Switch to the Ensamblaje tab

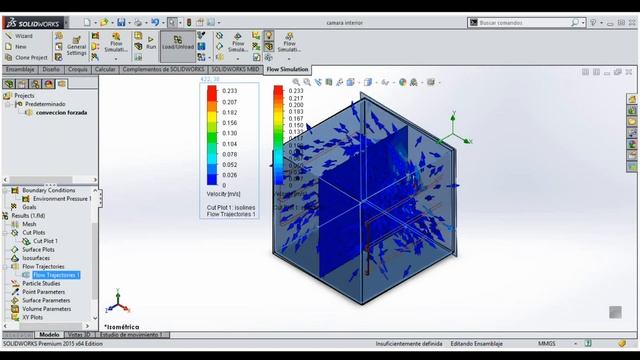pyautogui.click(x=20, y=69)
